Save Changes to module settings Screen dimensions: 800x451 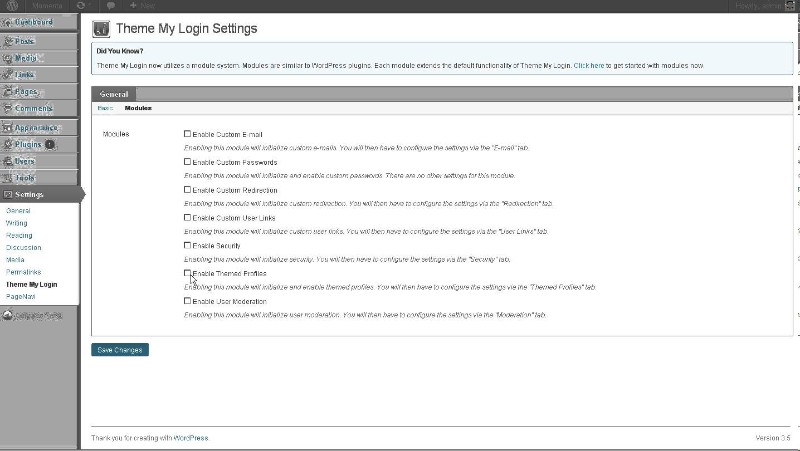(120, 350)
